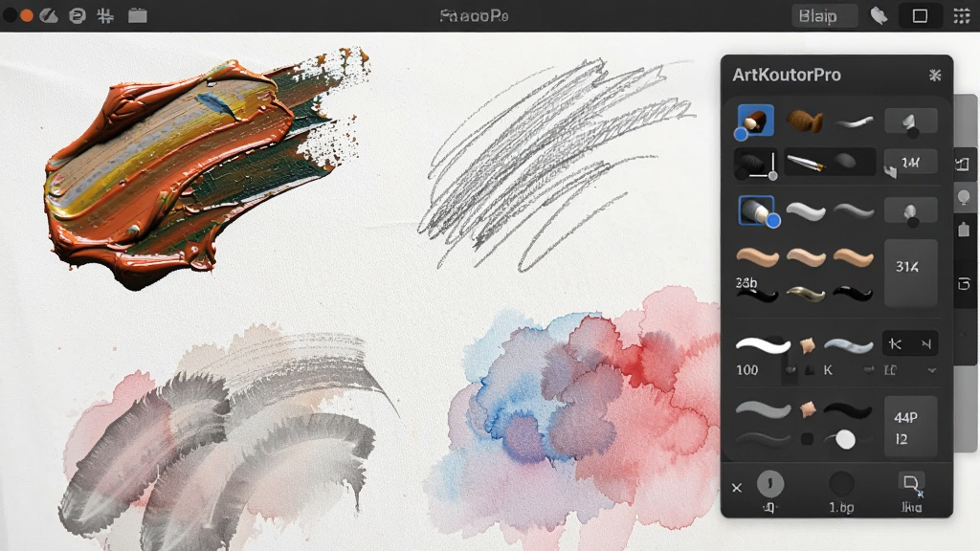Screen dimensions: 980x551
Task: Click the LC label in the 100 row
Action: click(890, 370)
